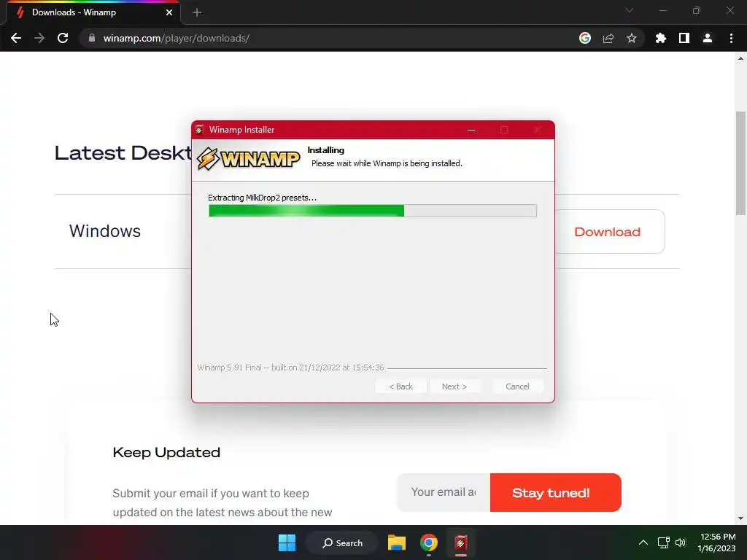Click Cancel in Winamp Installer
The height and width of the screenshot is (560, 747).
coord(517,386)
